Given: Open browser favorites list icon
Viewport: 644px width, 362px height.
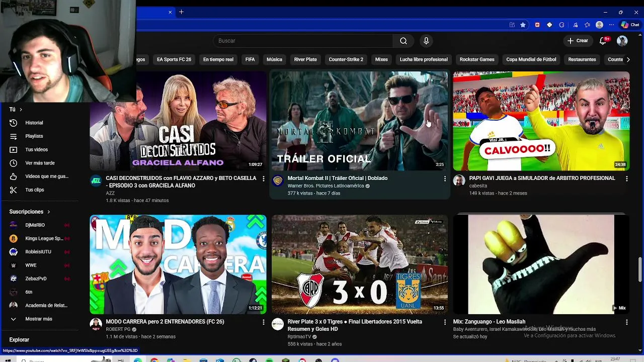Looking at the screenshot, I should click(587, 25).
